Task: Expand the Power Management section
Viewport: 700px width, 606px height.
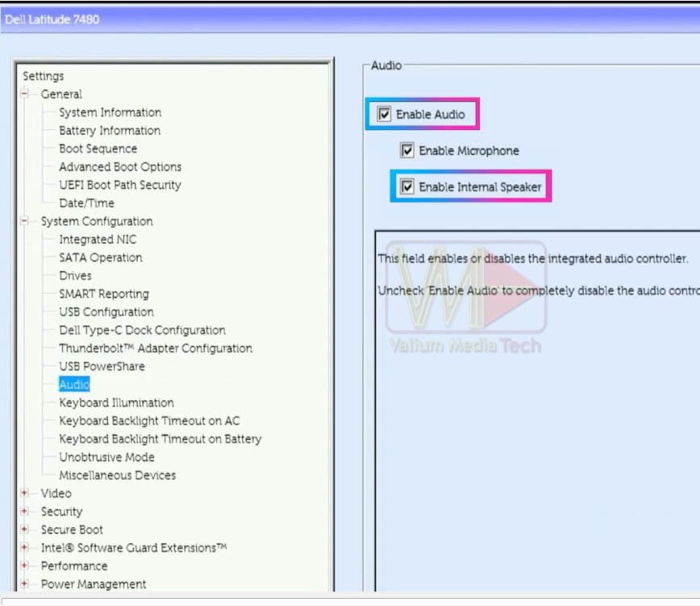Action: coord(24,584)
